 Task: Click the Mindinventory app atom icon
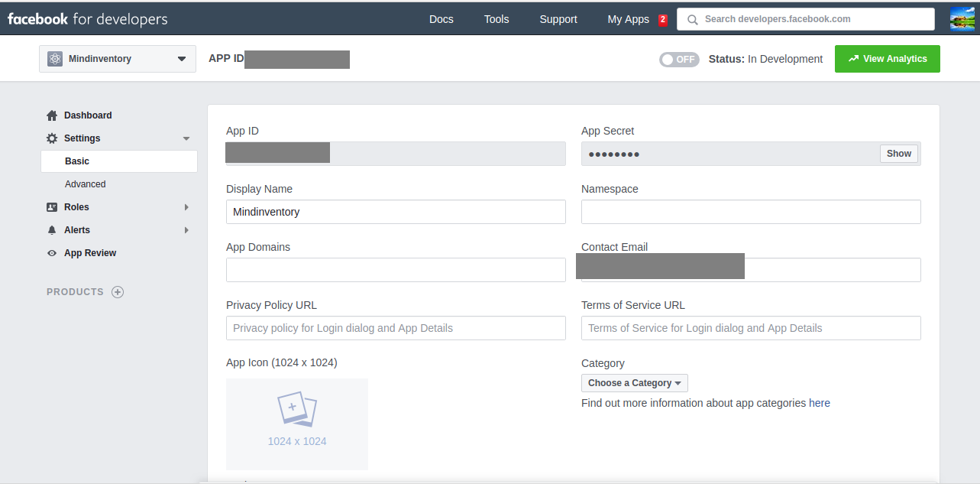pos(55,59)
